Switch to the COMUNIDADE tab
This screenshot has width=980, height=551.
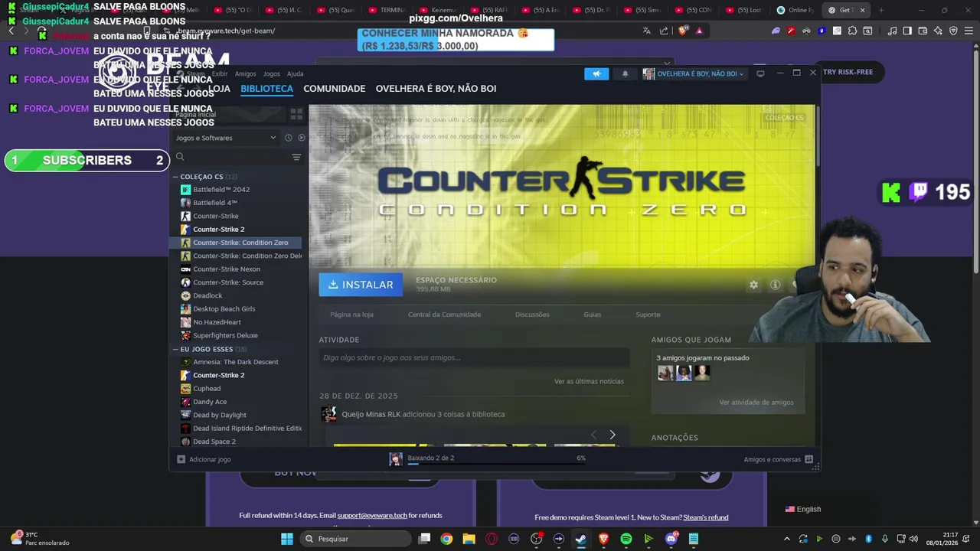(x=335, y=89)
